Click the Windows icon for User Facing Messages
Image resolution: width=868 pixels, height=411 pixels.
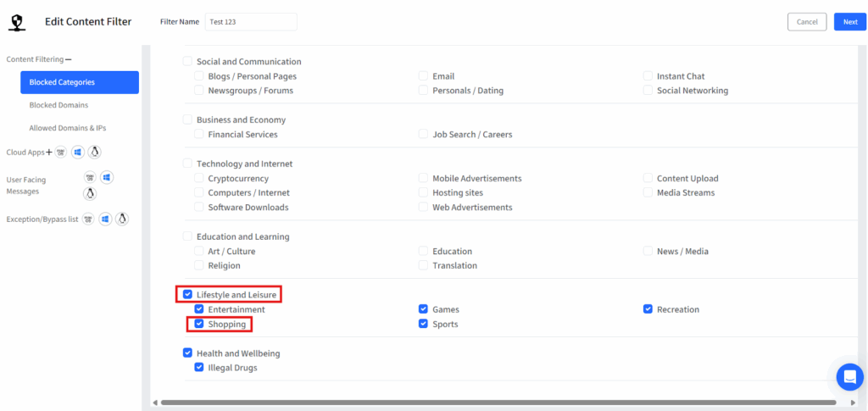pyautogui.click(x=107, y=178)
